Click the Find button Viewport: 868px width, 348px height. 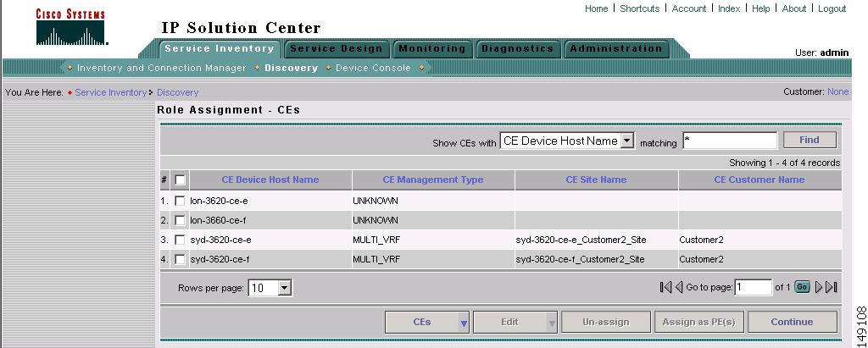[810, 140]
